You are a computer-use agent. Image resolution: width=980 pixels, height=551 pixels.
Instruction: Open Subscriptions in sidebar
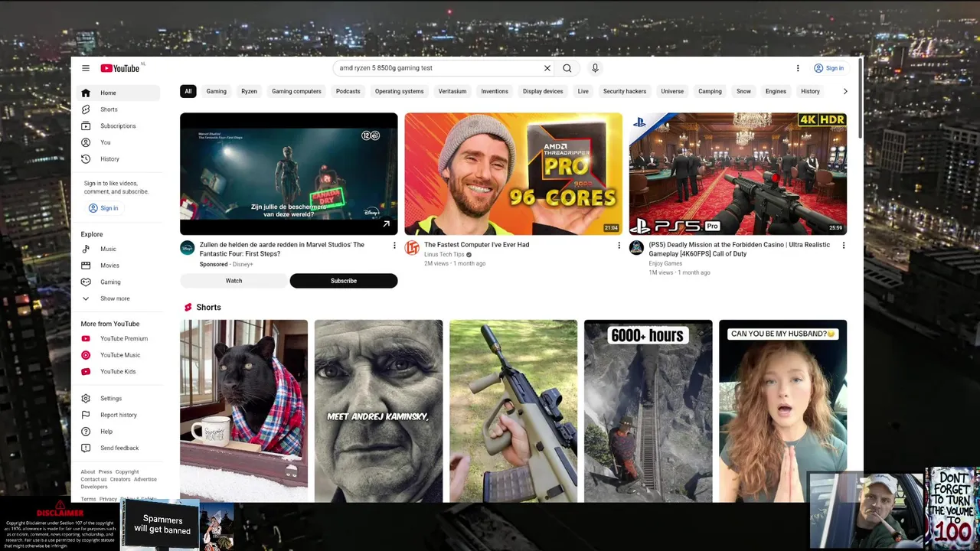tap(118, 126)
